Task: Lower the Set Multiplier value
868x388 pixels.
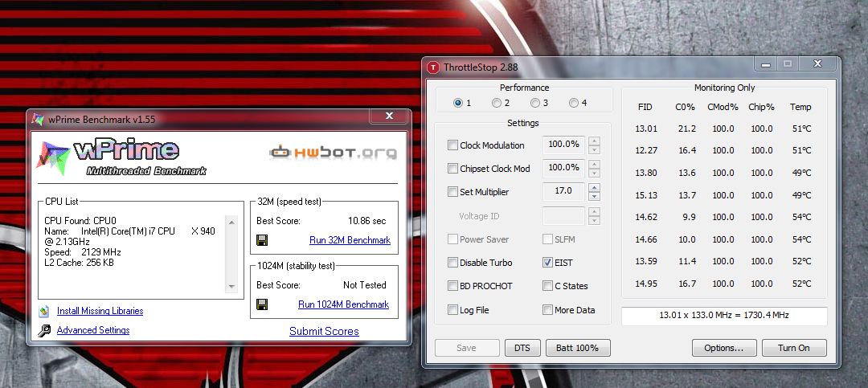Action: pos(595,197)
